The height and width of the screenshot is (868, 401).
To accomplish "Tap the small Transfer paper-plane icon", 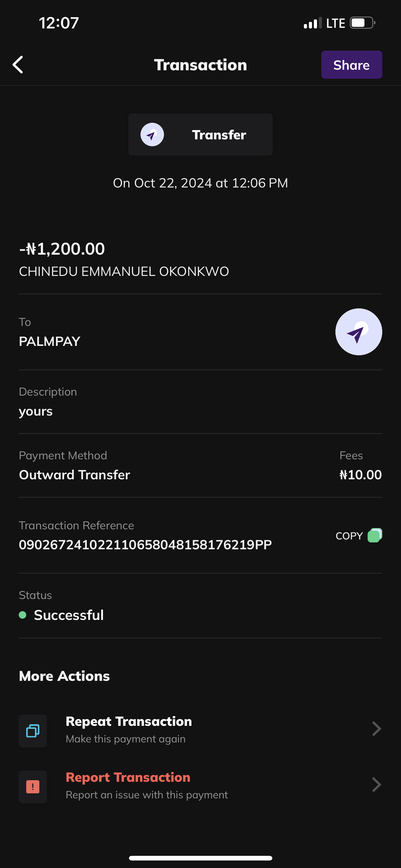I will tap(152, 134).
